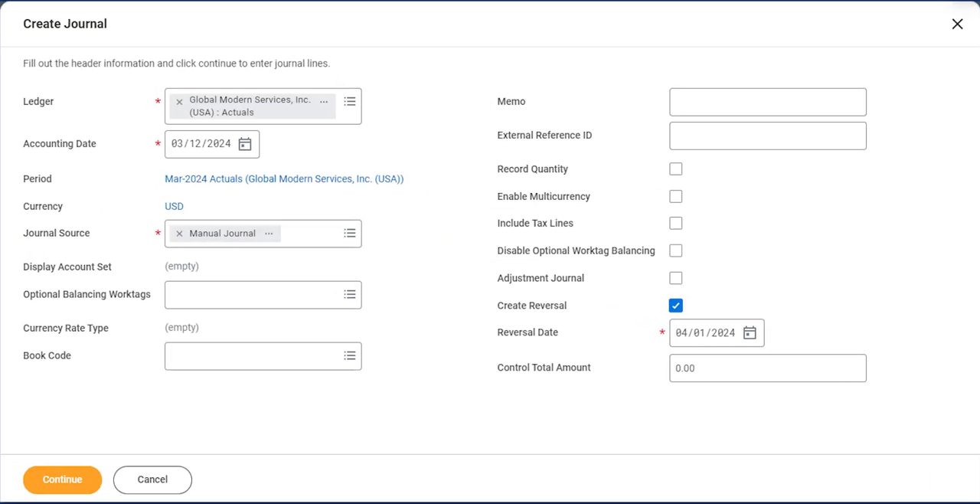Open the Journal Source prompt list
980x504 pixels.
click(349, 233)
